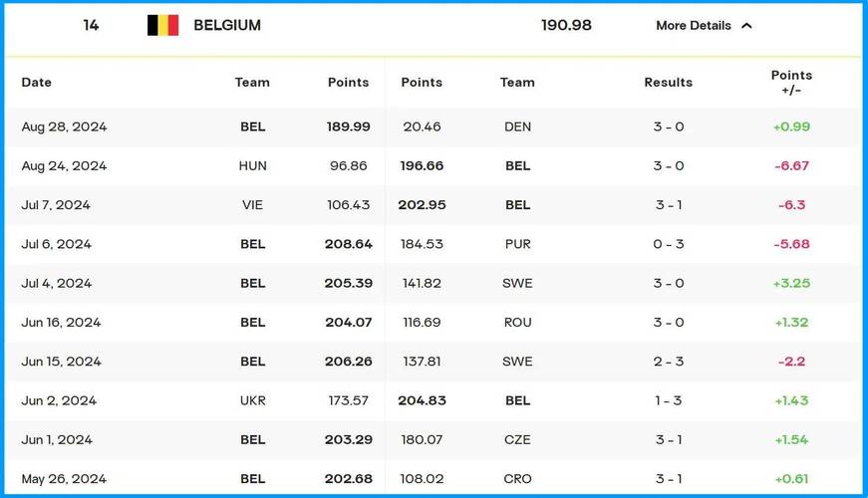Click the ROU opponent team cell

pyautogui.click(x=517, y=323)
